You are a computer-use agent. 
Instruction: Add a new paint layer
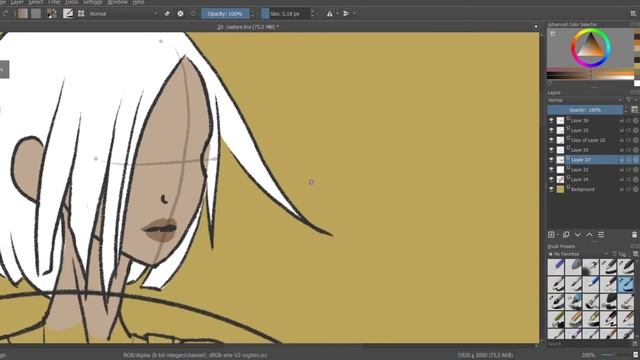(551, 235)
